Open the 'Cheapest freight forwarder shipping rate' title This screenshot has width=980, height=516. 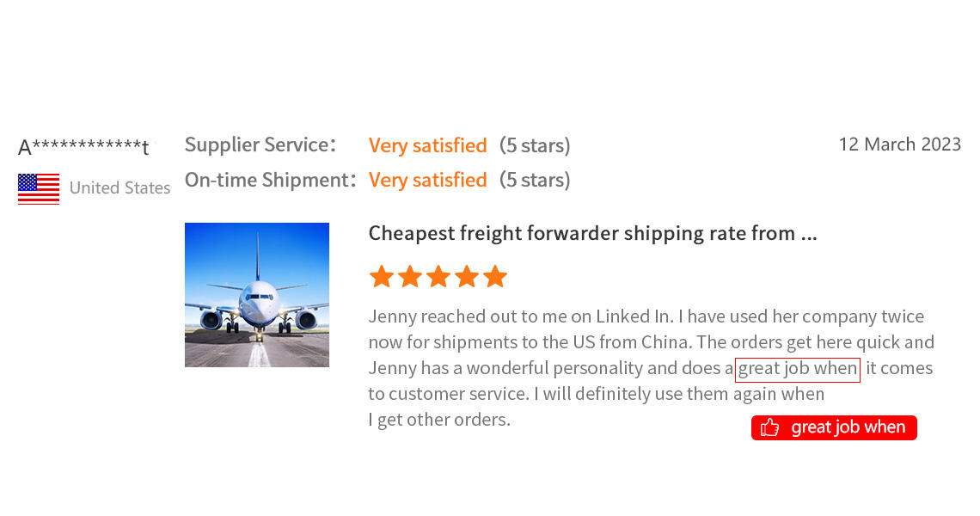click(592, 233)
